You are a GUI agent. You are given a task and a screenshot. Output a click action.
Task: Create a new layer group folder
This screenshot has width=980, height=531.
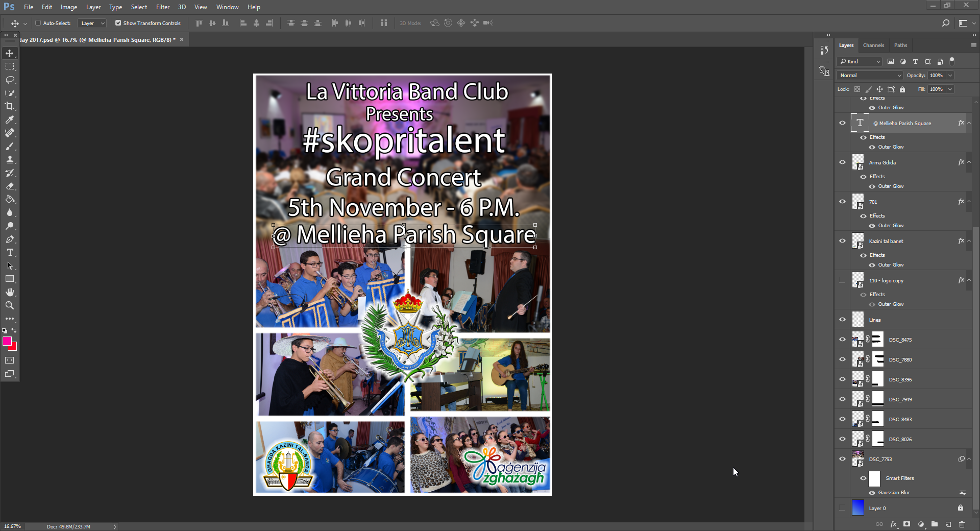click(x=935, y=524)
